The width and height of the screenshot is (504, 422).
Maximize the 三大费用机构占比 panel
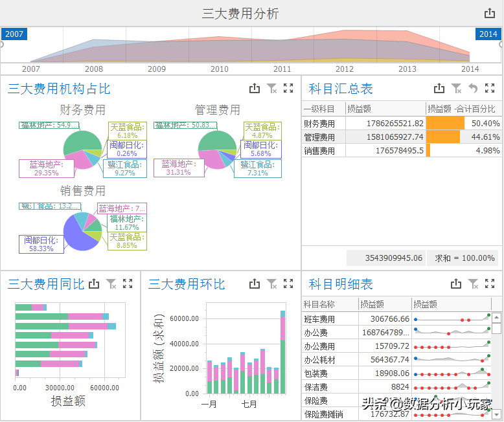[289, 89]
